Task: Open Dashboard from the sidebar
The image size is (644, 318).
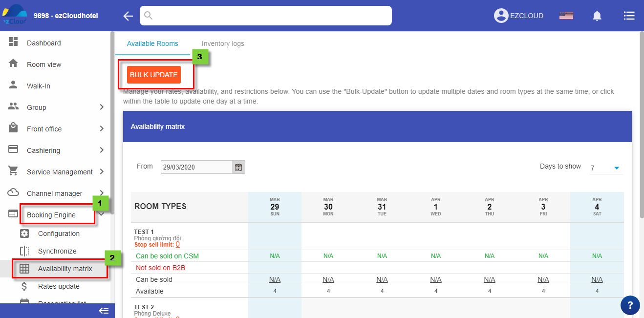Action: 44,43
